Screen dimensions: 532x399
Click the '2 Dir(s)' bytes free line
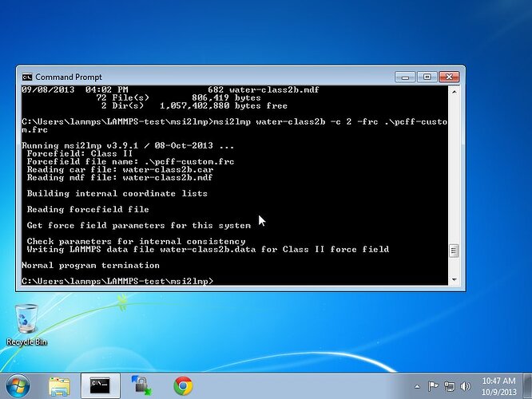194,106
